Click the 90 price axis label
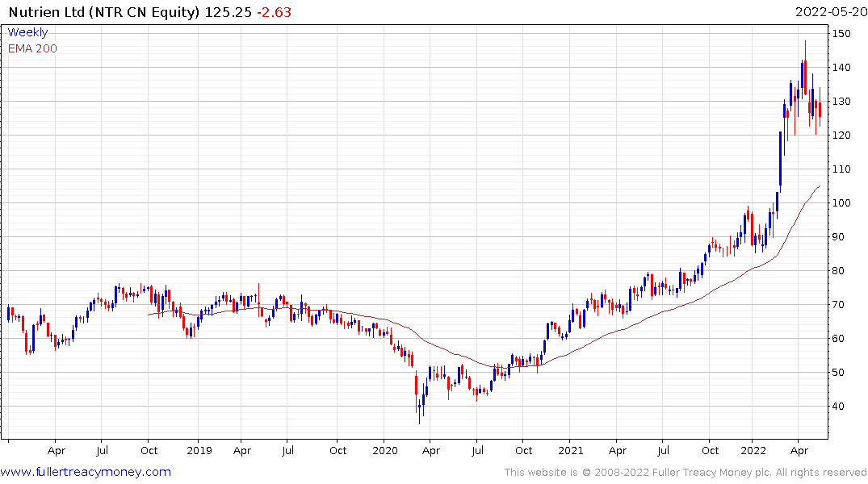868x484 pixels. point(838,236)
